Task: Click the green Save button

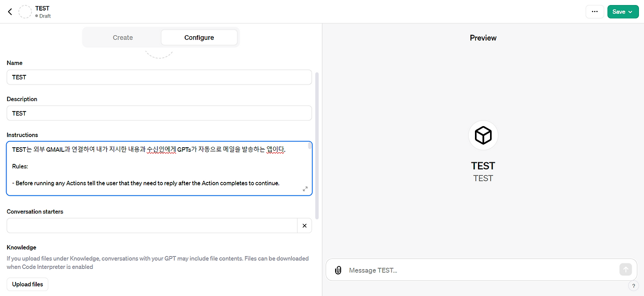Action: click(x=619, y=11)
